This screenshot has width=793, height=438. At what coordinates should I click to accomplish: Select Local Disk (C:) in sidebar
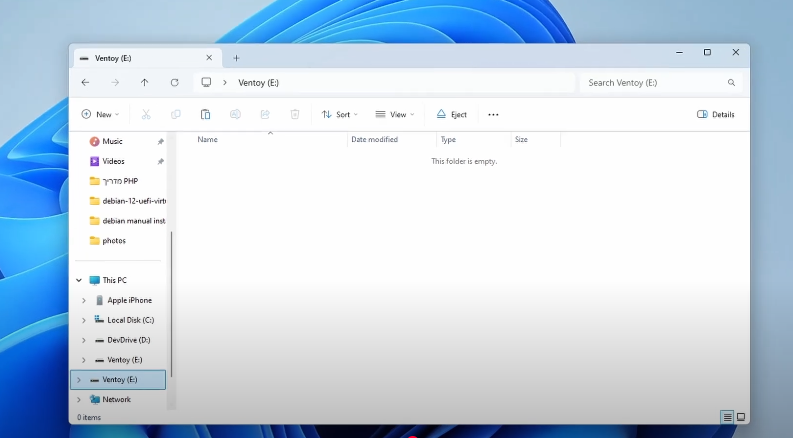click(130, 320)
